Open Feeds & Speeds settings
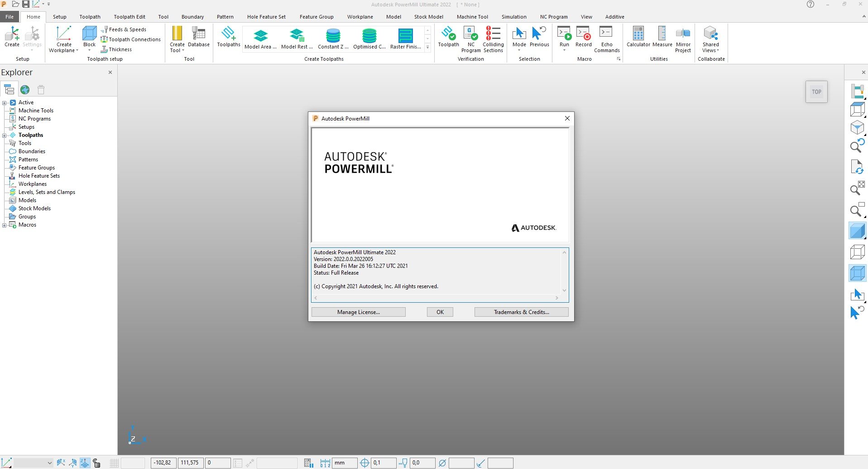Screen dimensions: 868x469 click(124, 29)
